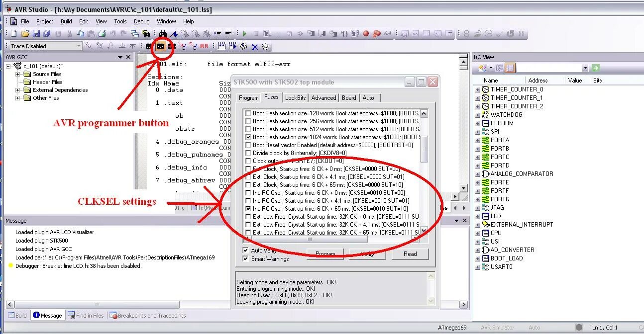Open the Project menu
Image resolution: width=644 pixels, height=334 pixels.
(x=45, y=21)
